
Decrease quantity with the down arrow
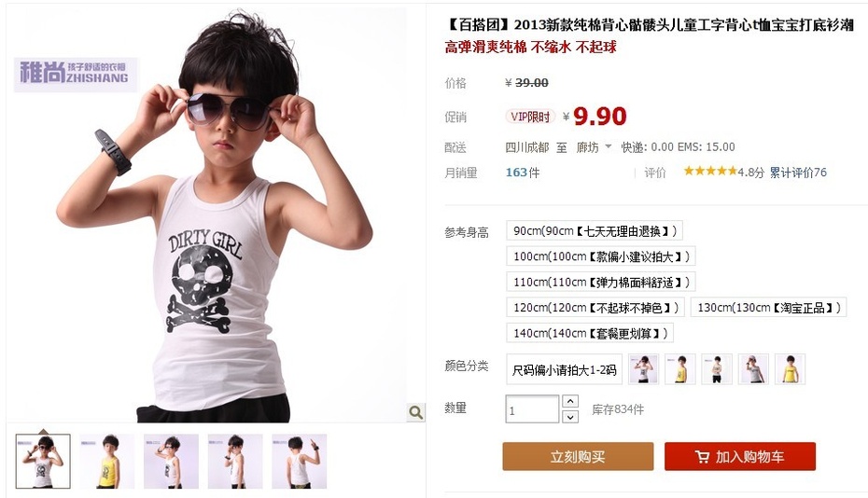pos(570,417)
